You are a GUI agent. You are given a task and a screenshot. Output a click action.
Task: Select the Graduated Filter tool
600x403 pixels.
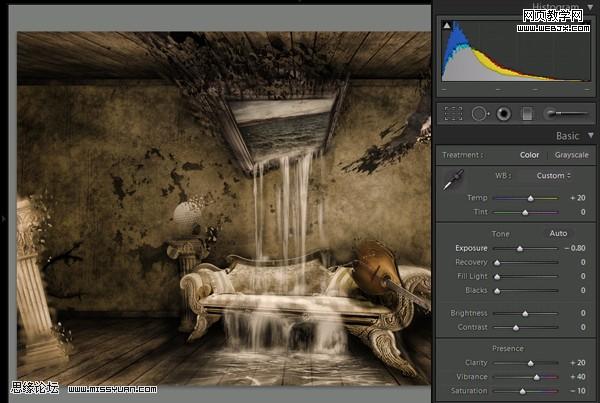(x=527, y=114)
